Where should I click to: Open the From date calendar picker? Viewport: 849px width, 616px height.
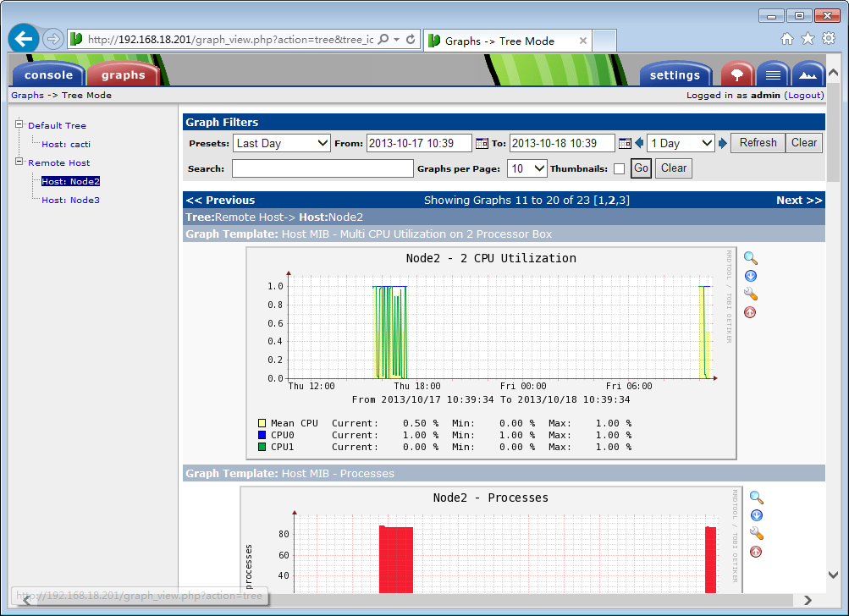[482, 144]
